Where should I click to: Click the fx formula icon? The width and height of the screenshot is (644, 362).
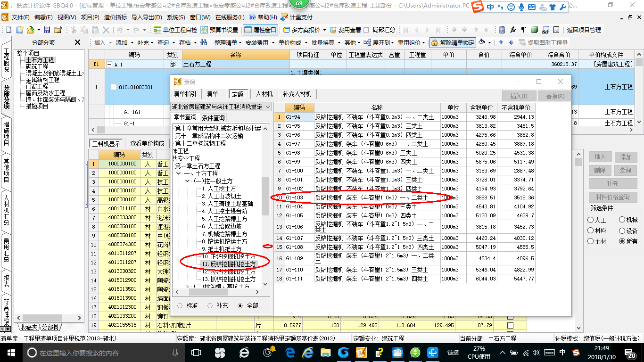[513, 30]
